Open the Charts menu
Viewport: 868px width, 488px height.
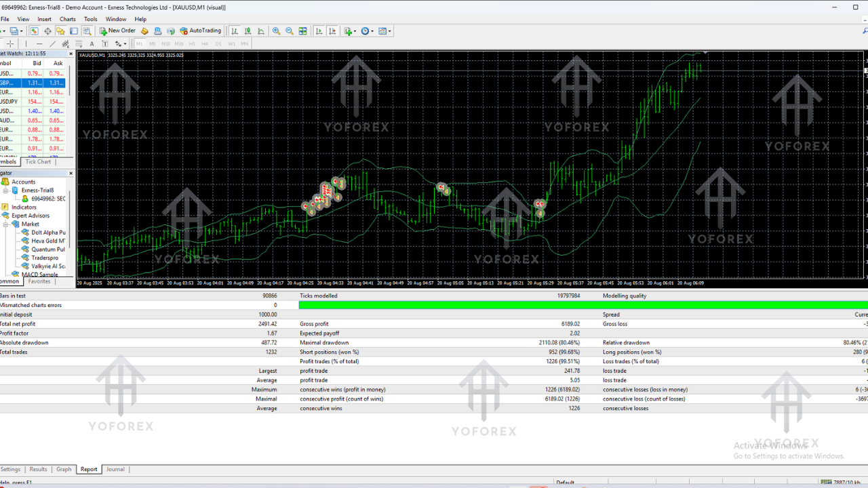tap(67, 19)
